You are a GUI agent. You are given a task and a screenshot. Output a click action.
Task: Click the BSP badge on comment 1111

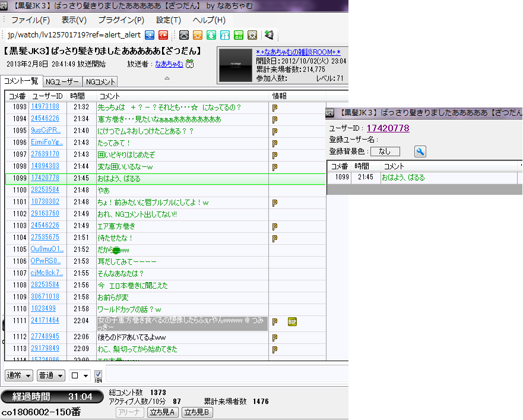(292, 322)
